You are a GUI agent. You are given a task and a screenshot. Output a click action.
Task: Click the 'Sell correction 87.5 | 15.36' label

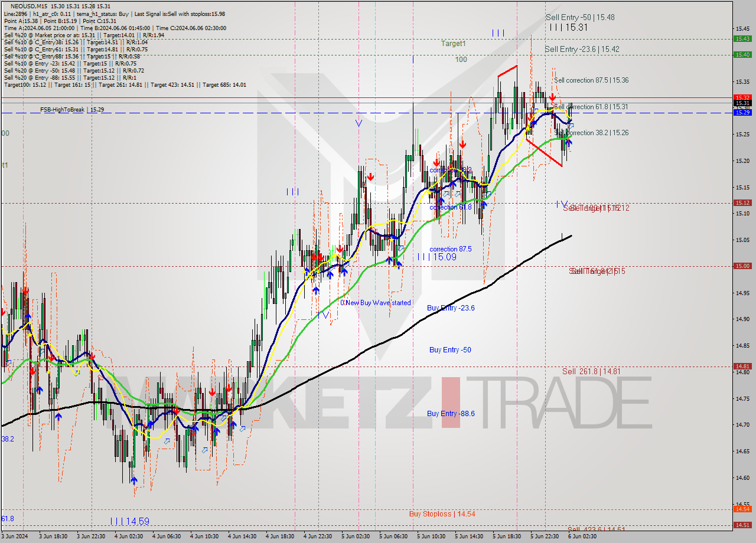point(591,80)
